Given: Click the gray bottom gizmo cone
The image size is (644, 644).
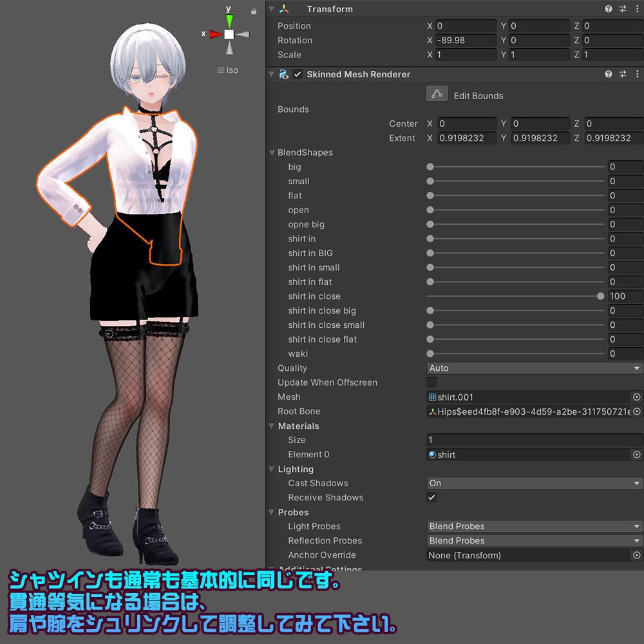Looking at the screenshot, I should click(229, 48).
